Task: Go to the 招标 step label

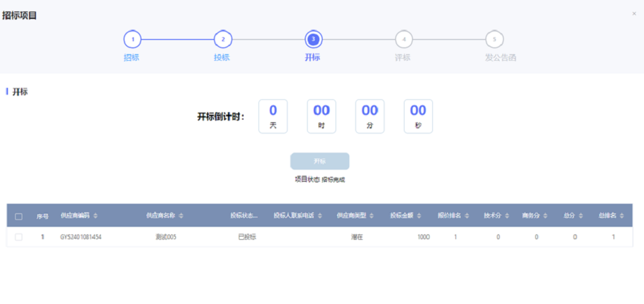Action: click(x=131, y=57)
